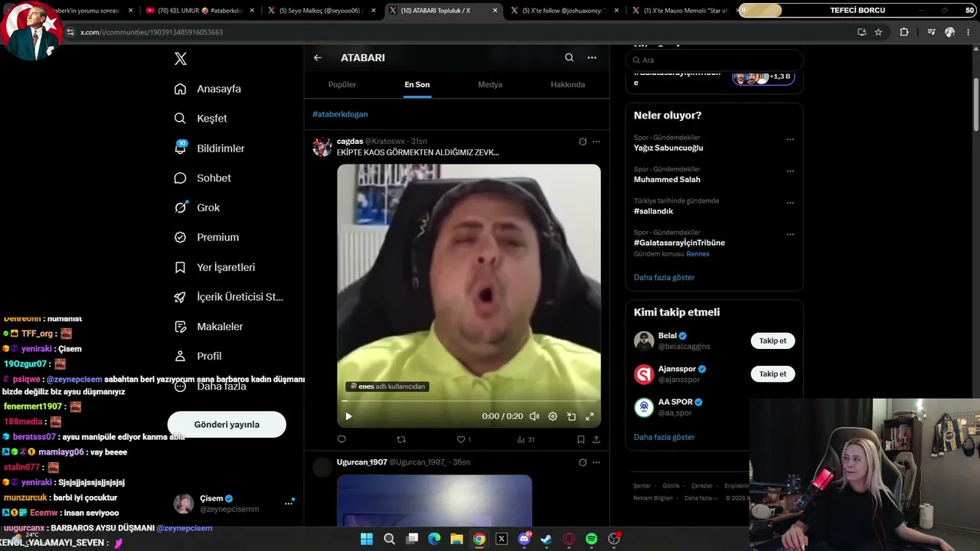Expand Daha fazla in sidebar menu

point(210,386)
